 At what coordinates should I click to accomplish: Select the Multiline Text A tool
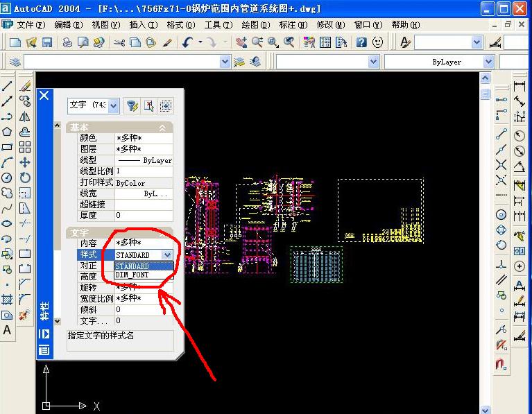pos(7,330)
